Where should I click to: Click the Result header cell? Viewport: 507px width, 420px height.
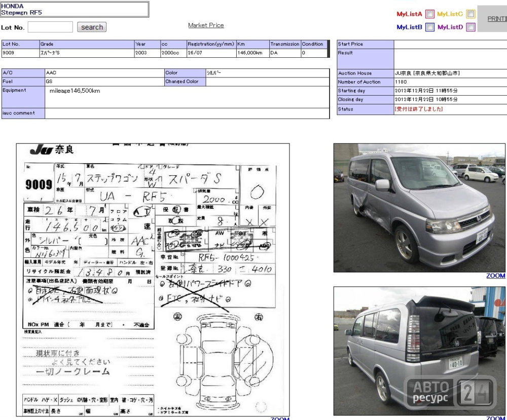tap(366, 59)
